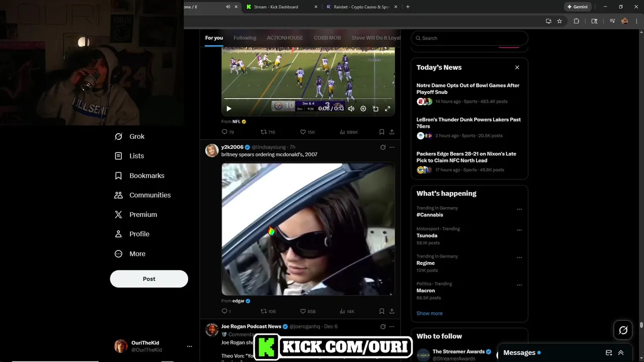Click Show more under What's happening

[429, 313]
